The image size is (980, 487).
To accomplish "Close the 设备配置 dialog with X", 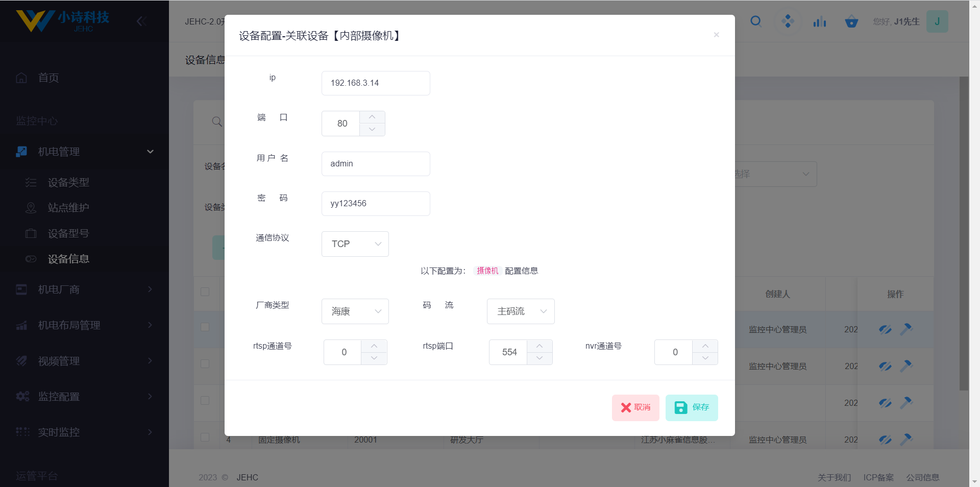I will pyautogui.click(x=716, y=35).
